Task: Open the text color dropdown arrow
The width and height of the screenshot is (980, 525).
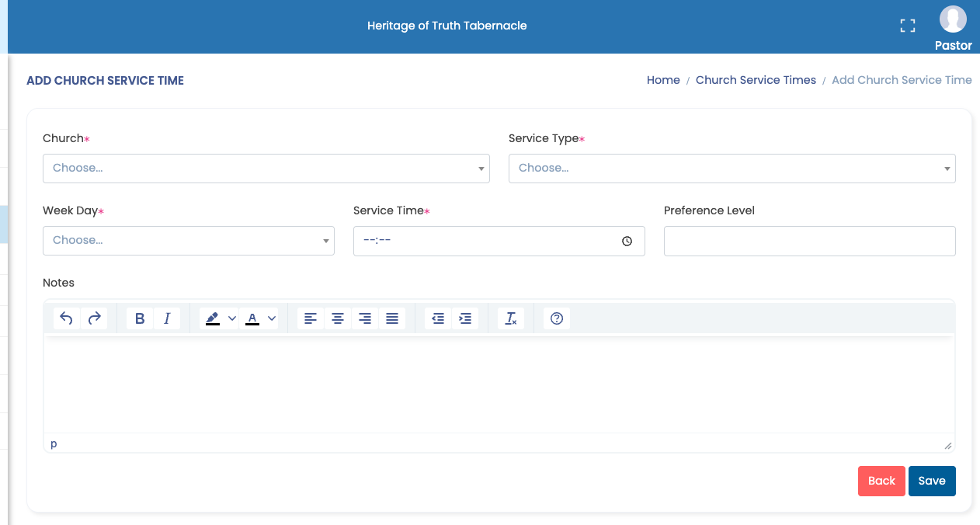Action: click(272, 318)
